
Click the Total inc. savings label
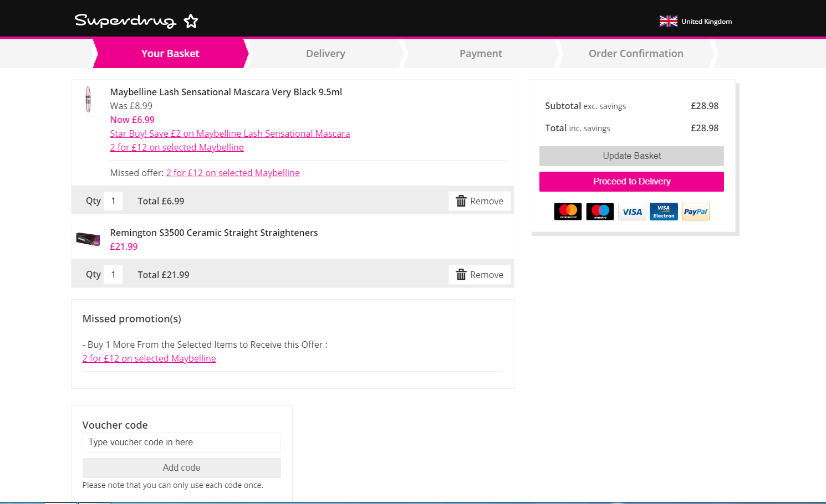pyautogui.click(x=578, y=128)
